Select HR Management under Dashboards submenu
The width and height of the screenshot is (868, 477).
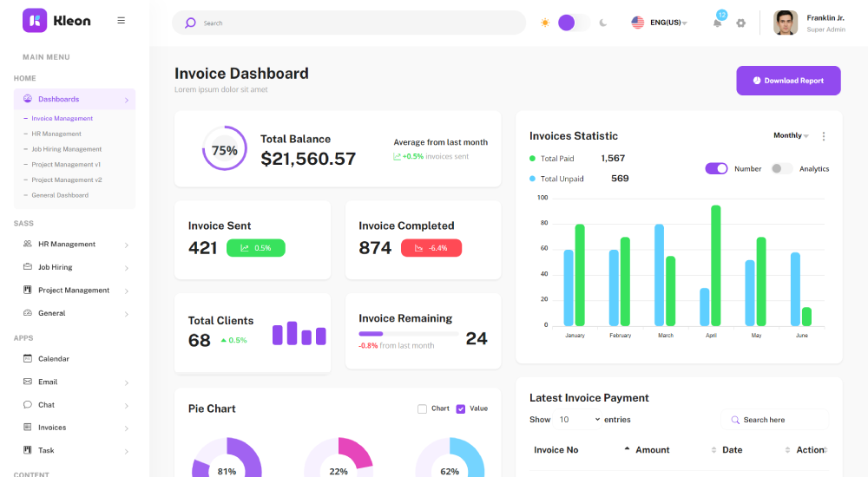[x=56, y=134]
